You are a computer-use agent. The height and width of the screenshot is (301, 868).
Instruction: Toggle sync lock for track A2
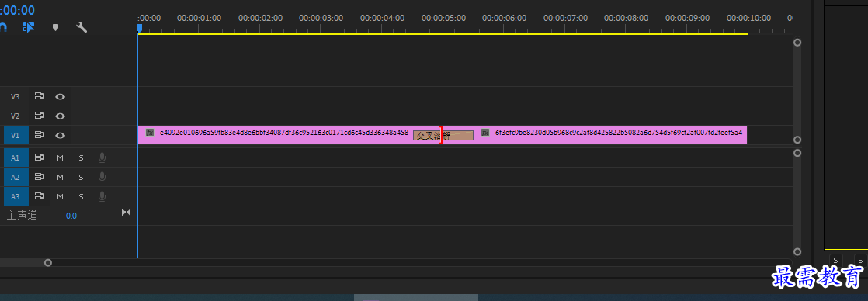point(40,177)
